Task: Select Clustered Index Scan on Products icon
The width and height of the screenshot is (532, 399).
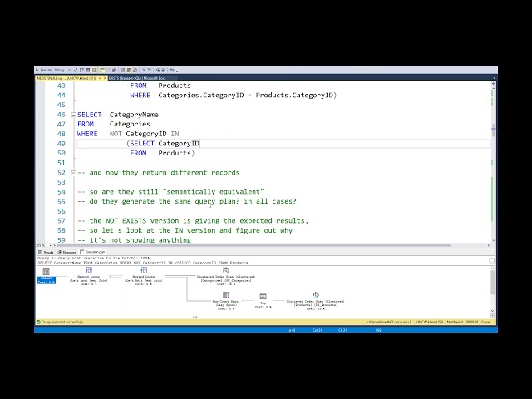Action: click(315, 295)
